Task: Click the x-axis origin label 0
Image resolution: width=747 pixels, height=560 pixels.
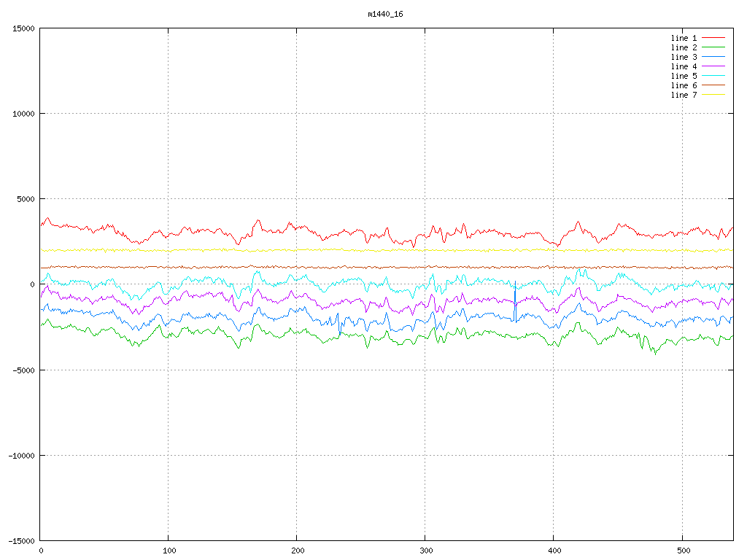Action: [41, 551]
